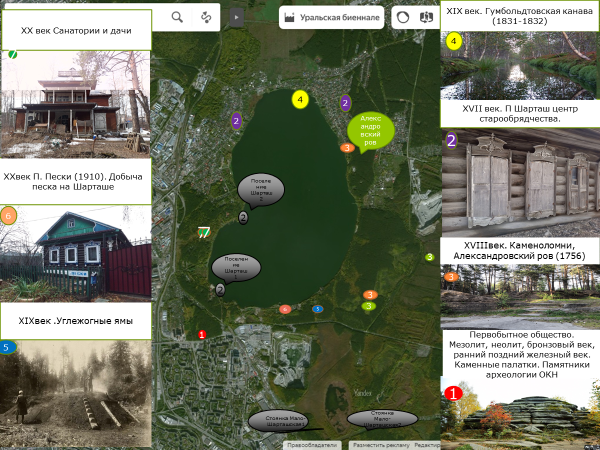
Task: Select the green 7 marker on the map
Action: pos(204,232)
